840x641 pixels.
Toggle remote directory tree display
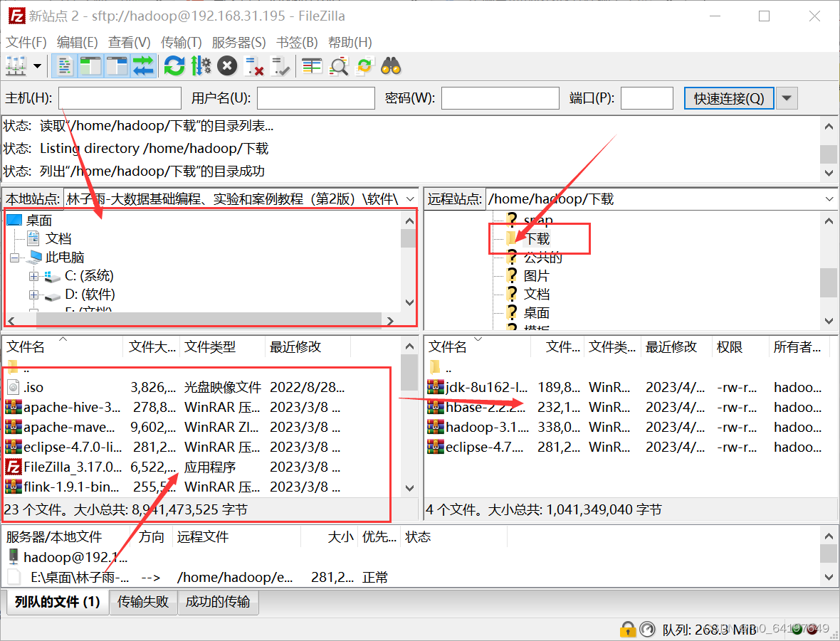pos(117,66)
